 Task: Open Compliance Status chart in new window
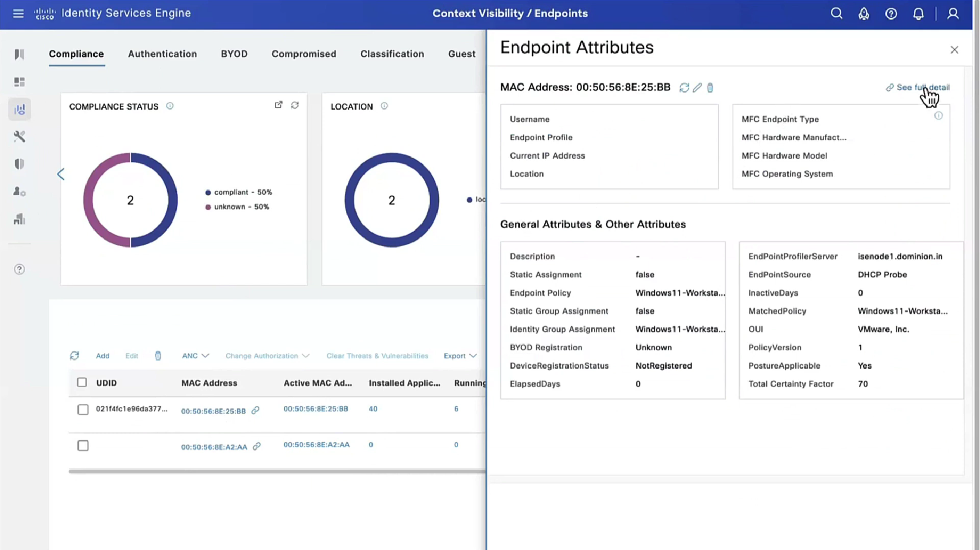tap(279, 105)
